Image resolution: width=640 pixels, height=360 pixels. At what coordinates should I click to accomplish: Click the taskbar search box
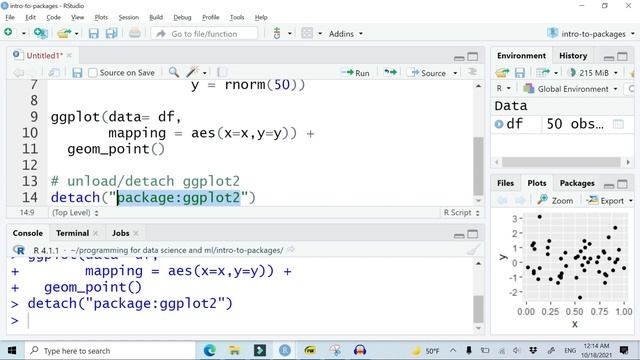[110, 351]
